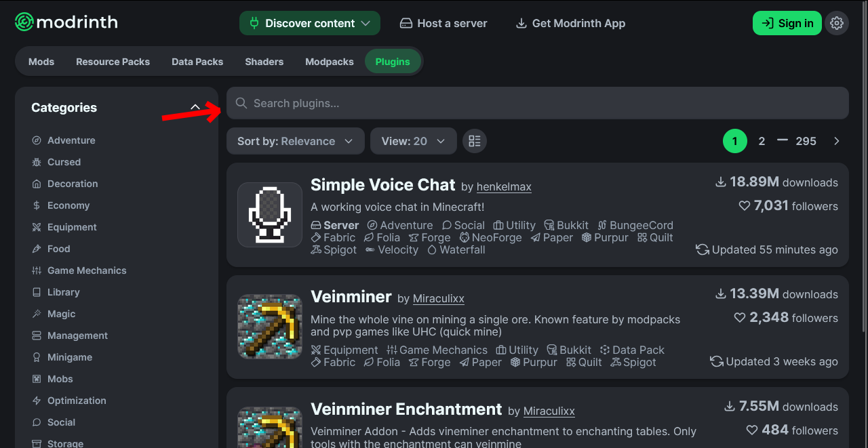Image resolution: width=868 pixels, height=448 pixels.
Task: Open the henkelmax author link
Action: pyautogui.click(x=504, y=187)
